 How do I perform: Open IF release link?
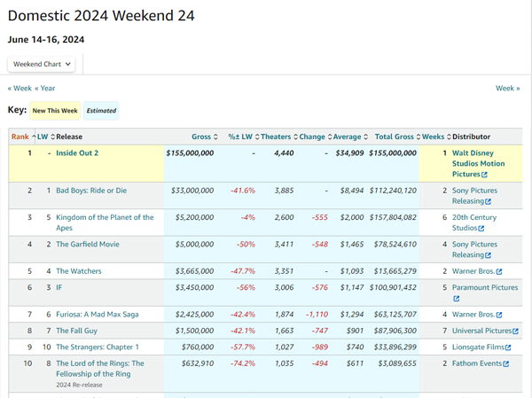click(x=59, y=287)
